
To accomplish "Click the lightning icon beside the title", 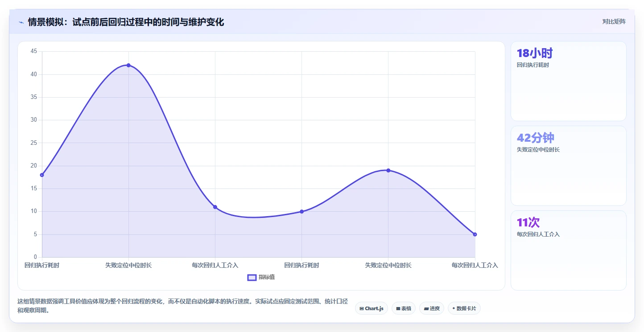I will (x=21, y=22).
